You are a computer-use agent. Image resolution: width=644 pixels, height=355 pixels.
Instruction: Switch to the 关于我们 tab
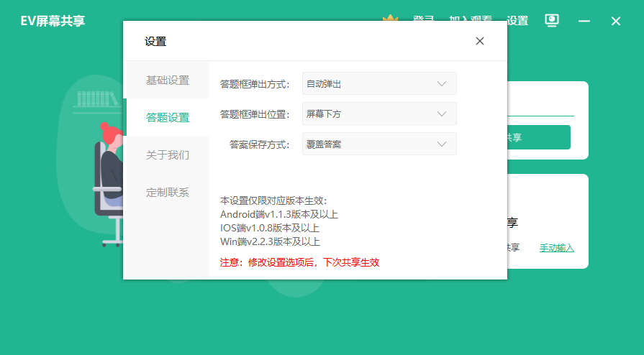click(x=166, y=155)
